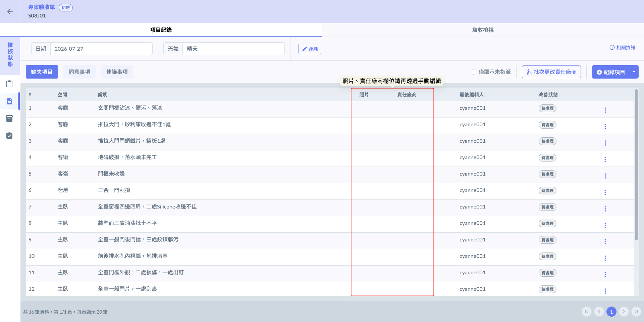Click cyanne001 editor on row 3
Screen dimensions: 644x322
[x=473, y=141]
